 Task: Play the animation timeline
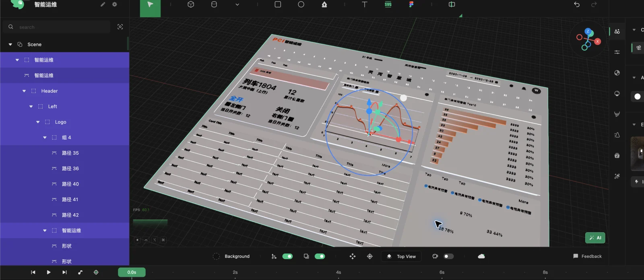click(x=49, y=272)
